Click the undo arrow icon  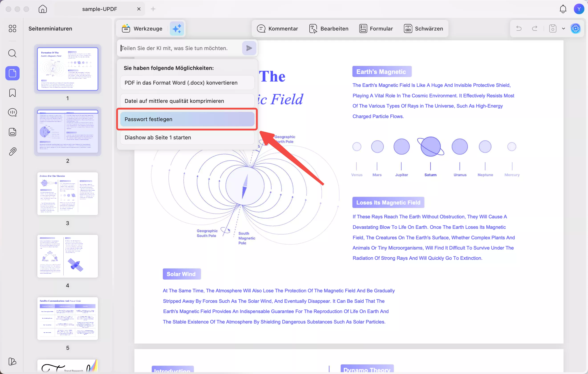pos(519,28)
